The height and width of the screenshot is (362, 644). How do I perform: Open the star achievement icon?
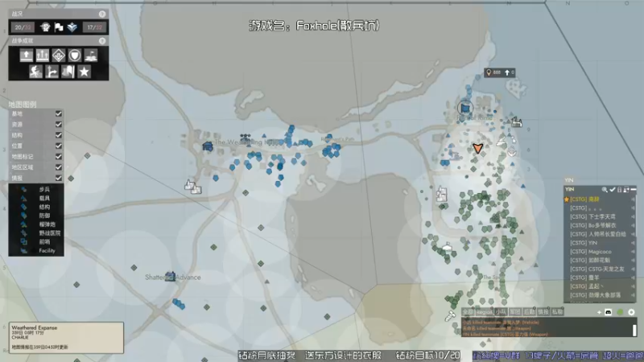84,72
